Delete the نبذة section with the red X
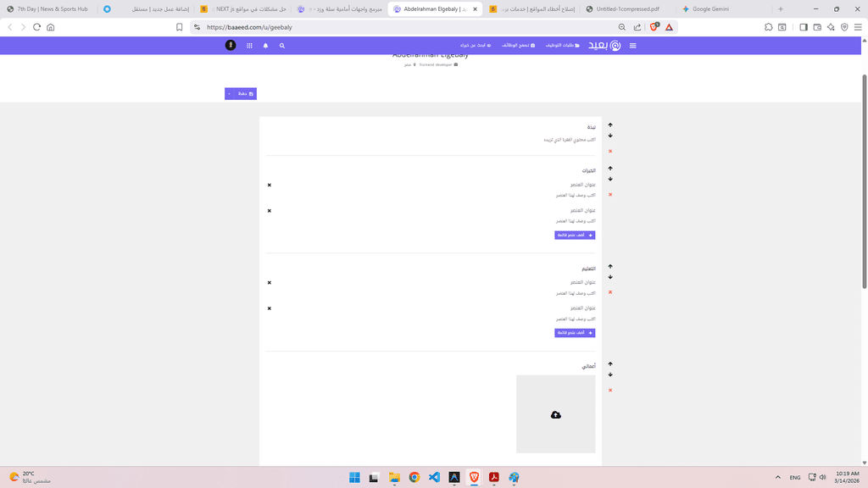The width and height of the screenshot is (868, 488). pos(610,151)
